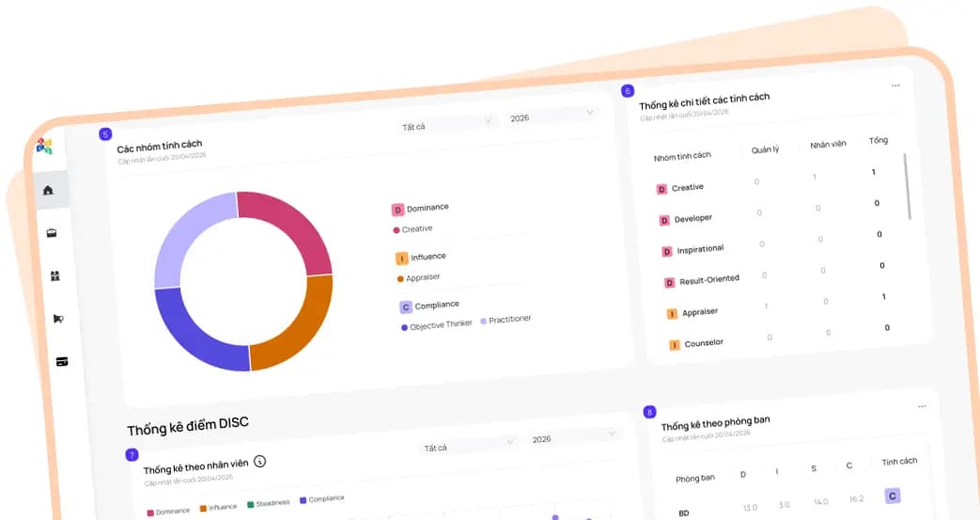
Task: Toggle the Compliance series in the employee chart legend
Action: tap(322, 499)
